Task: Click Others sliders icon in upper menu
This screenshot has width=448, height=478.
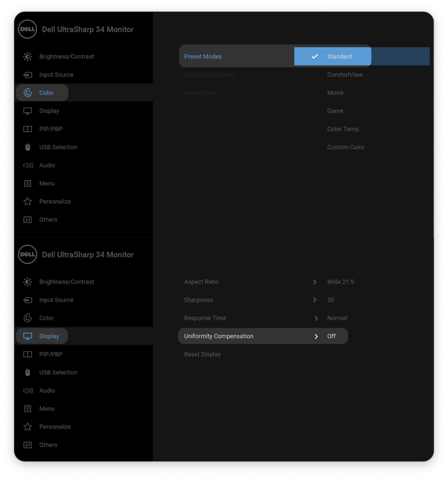Action: 27,220
